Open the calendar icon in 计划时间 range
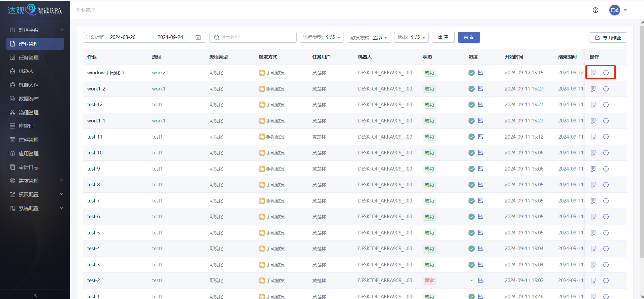This screenshot has width=644, height=299. point(198,37)
